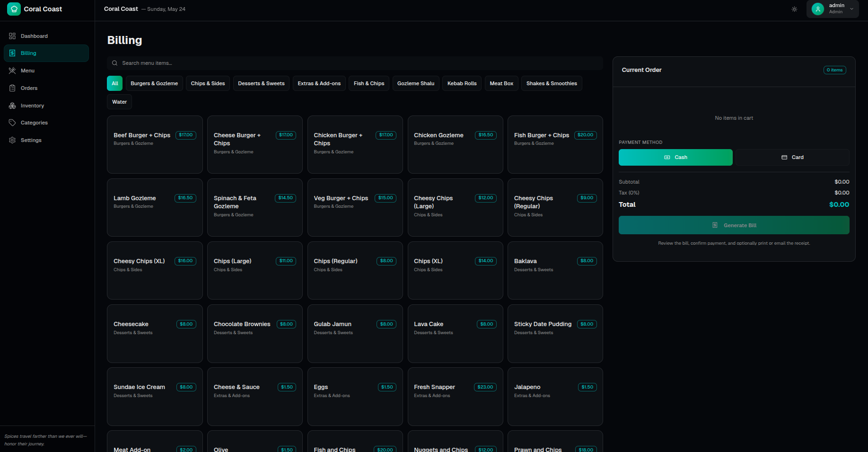
Task: Add Fish Burger + Chips to order
Action: pos(555,144)
